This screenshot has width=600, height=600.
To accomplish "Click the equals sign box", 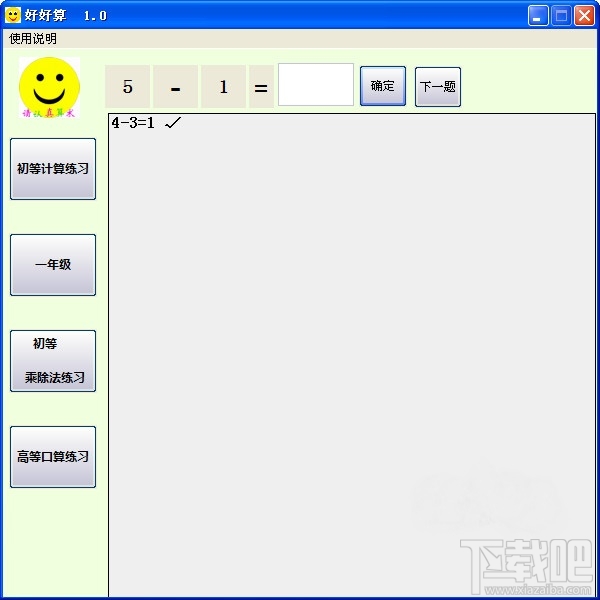I will (x=261, y=86).
